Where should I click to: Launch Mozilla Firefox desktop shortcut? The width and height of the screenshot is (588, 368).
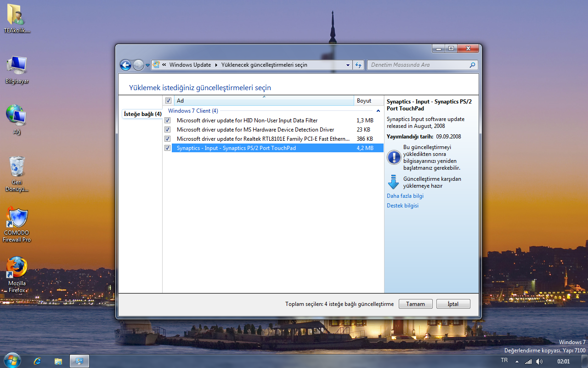(17, 275)
